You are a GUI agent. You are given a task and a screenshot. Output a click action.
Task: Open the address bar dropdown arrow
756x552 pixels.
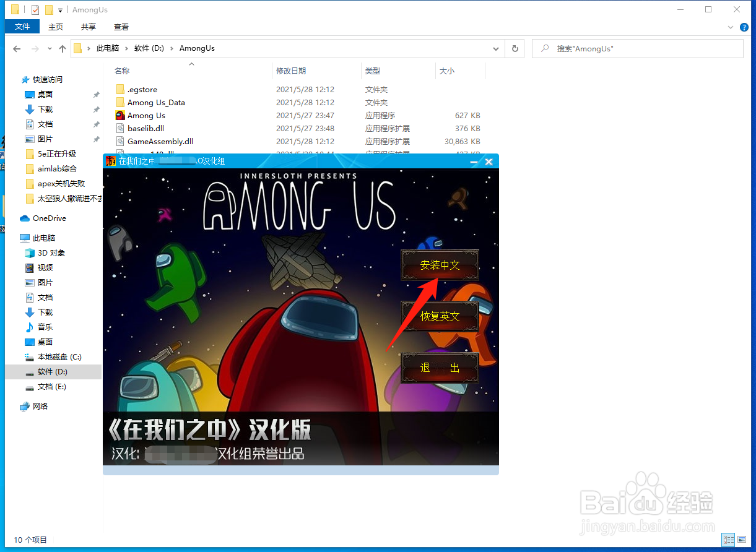[495, 48]
